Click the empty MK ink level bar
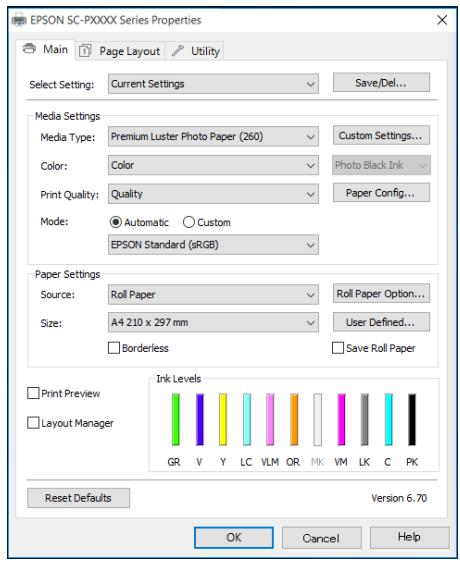The width and height of the screenshot is (460, 562). coord(318,419)
